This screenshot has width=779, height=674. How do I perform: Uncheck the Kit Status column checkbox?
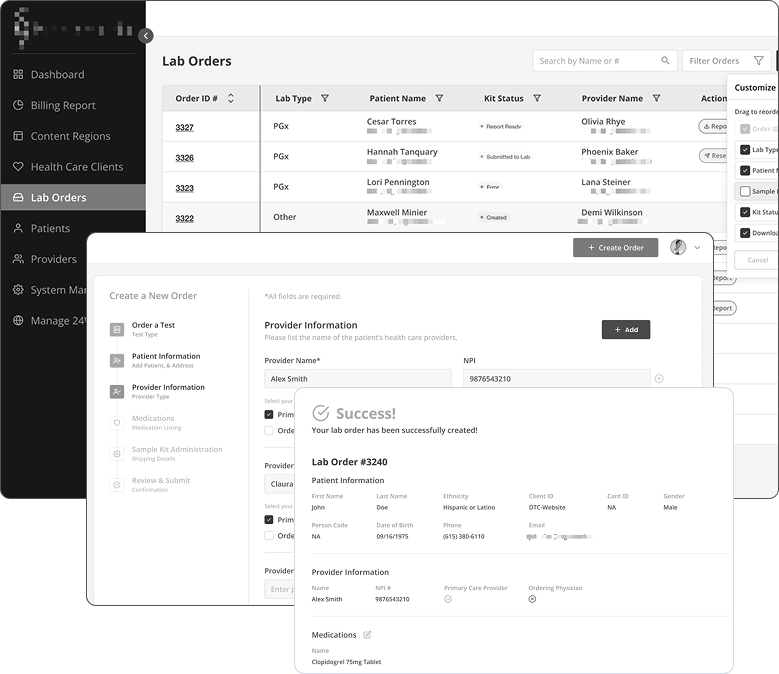click(745, 212)
